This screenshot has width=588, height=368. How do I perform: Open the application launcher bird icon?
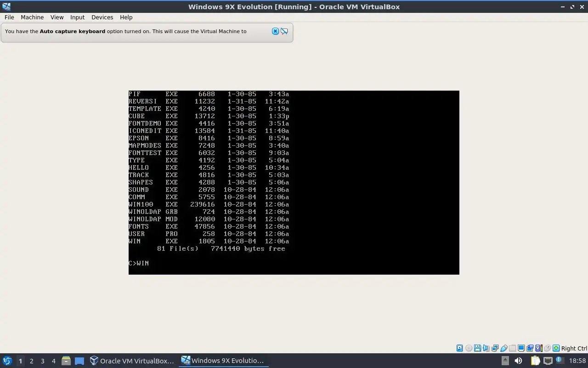tap(7, 361)
